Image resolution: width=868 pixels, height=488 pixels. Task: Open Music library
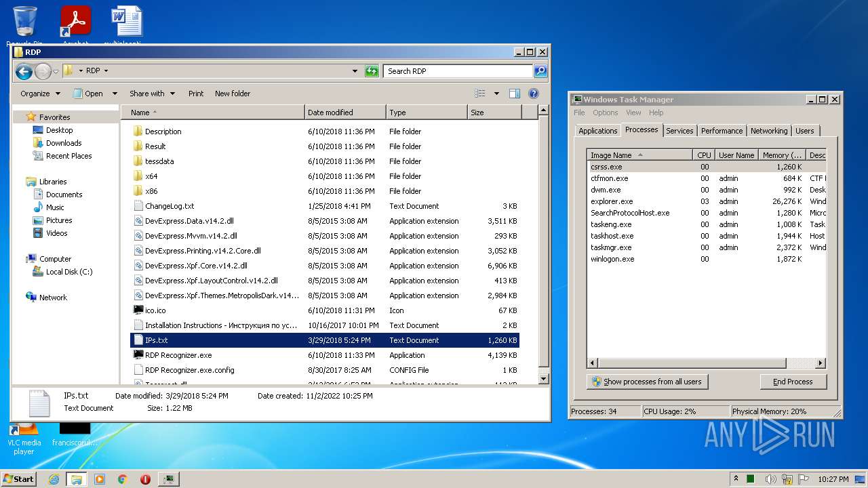click(55, 207)
